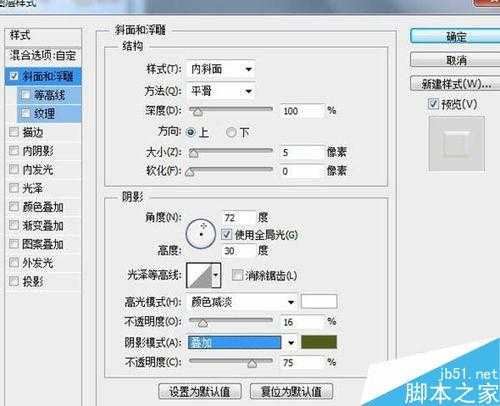Select the 下 direction radio button
Image resolution: width=500 pixels, height=406 pixels.
pos(231,132)
